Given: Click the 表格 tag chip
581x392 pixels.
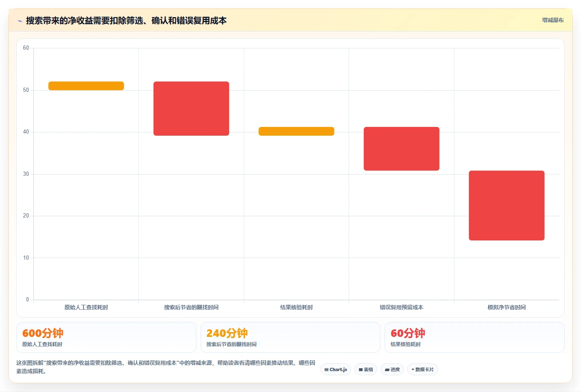Looking at the screenshot, I should click(x=366, y=369).
